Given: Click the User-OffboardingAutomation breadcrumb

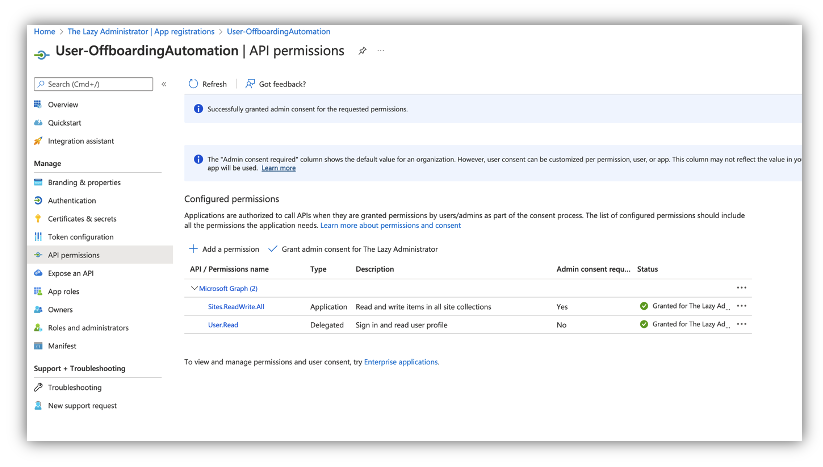Looking at the screenshot, I should [278, 31].
